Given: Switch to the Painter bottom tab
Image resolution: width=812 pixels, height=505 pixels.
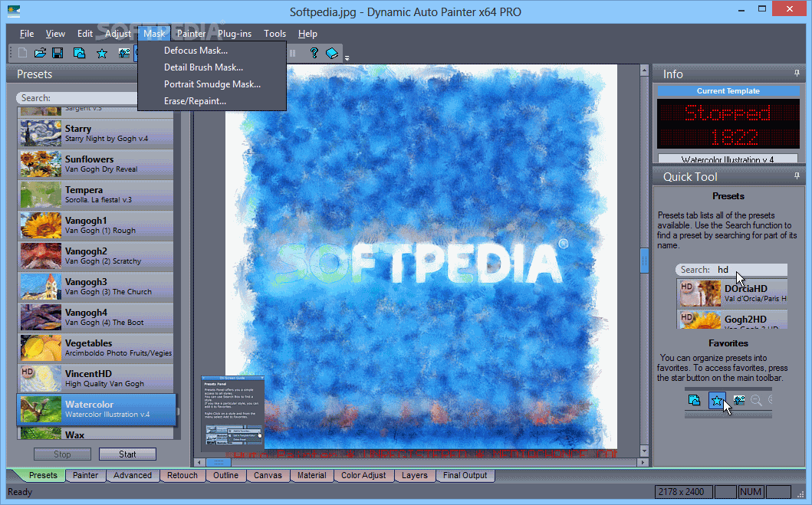Looking at the screenshot, I should 85,475.
